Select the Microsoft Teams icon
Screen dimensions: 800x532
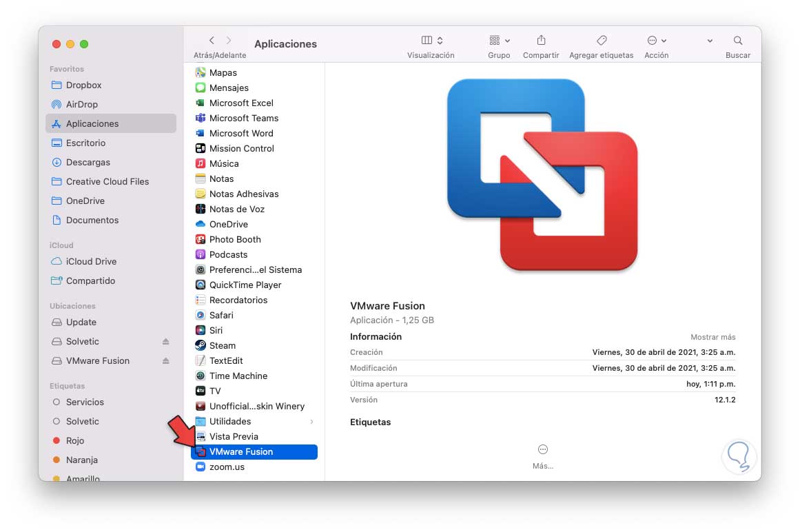(x=201, y=118)
